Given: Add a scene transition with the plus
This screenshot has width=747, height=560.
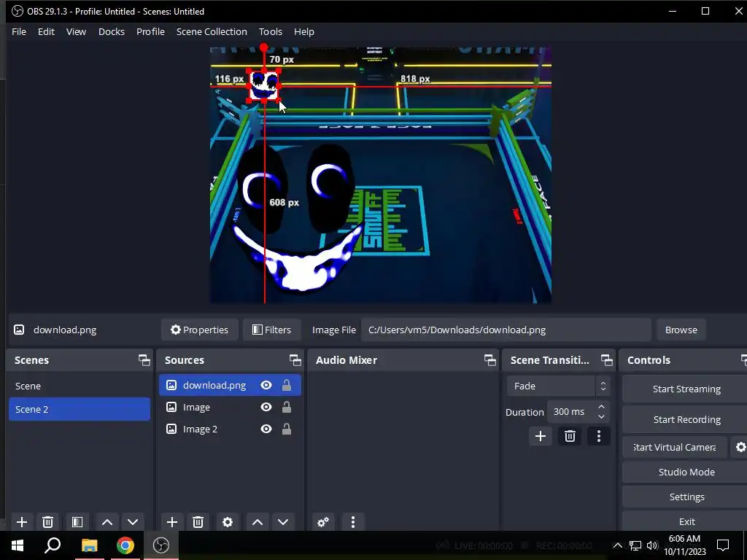Looking at the screenshot, I should [541, 436].
